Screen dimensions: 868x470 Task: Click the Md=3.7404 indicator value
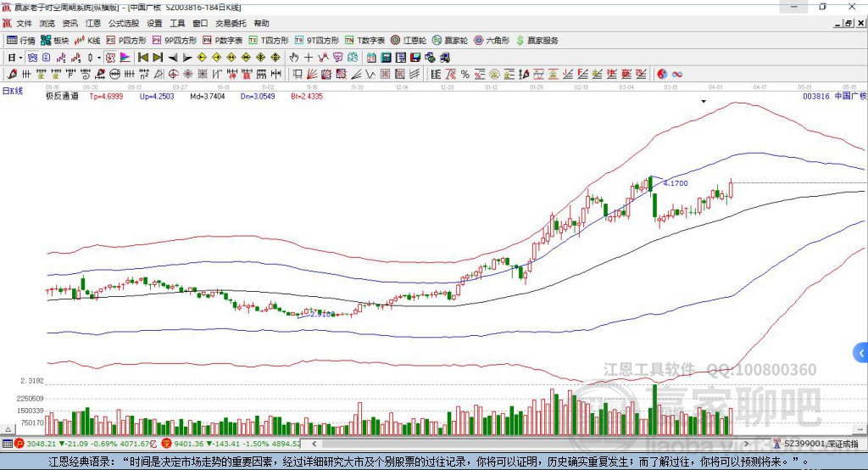coord(208,96)
